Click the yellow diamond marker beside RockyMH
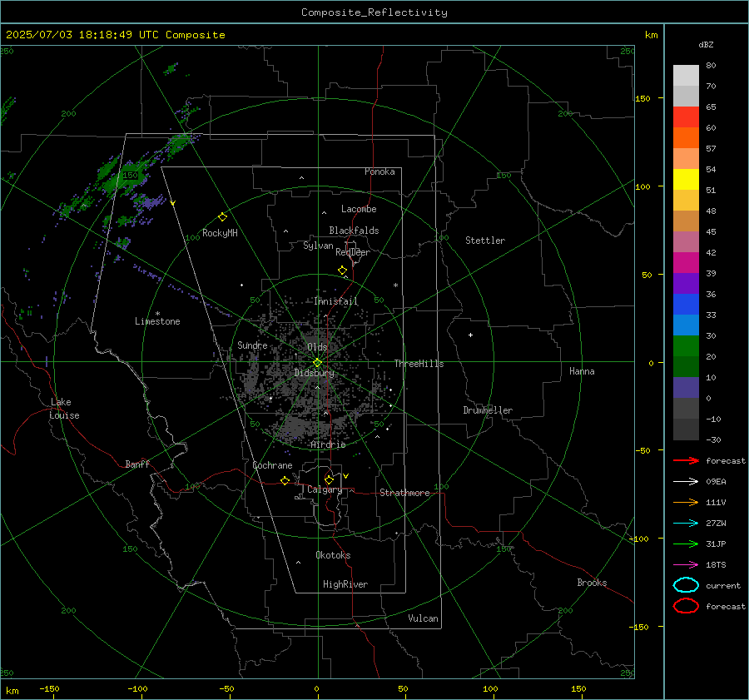 pos(222,217)
